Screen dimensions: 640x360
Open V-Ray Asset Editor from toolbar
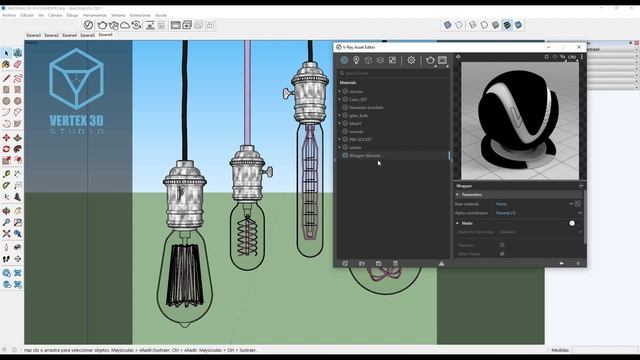[88, 25]
